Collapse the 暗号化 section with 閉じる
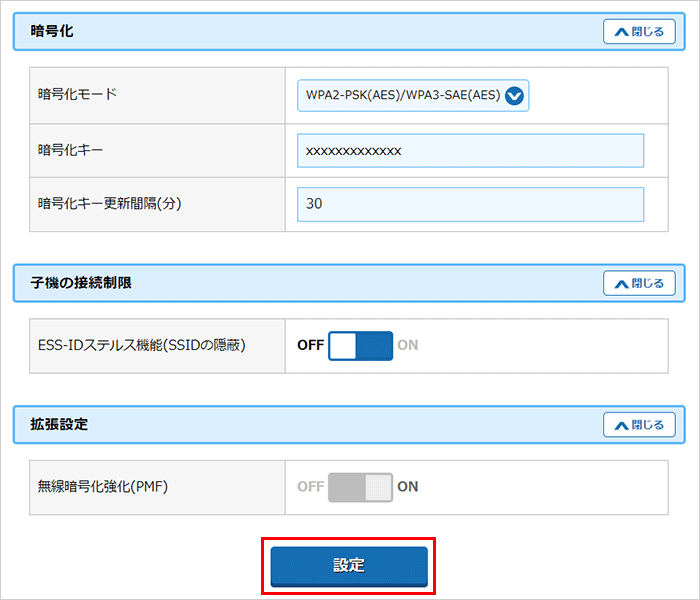The width and height of the screenshot is (700, 600). [x=639, y=31]
